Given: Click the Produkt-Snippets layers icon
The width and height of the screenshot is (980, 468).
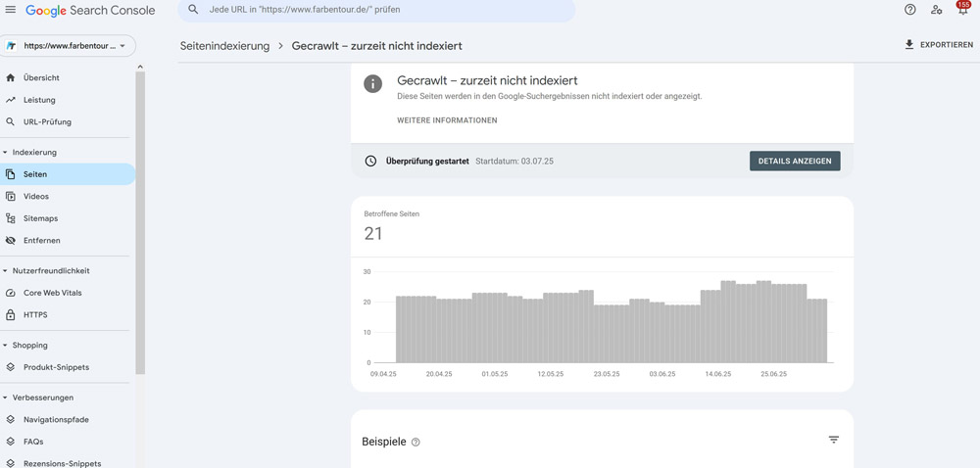Looking at the screenshot, I should tap(10, 367).
